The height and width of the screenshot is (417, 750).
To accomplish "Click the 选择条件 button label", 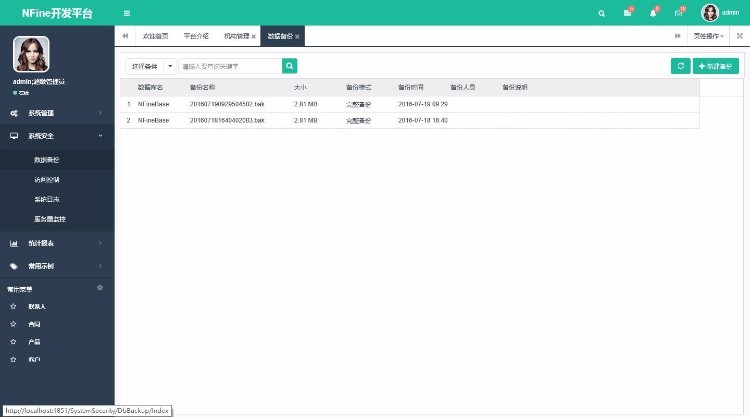I will point(144,66).
